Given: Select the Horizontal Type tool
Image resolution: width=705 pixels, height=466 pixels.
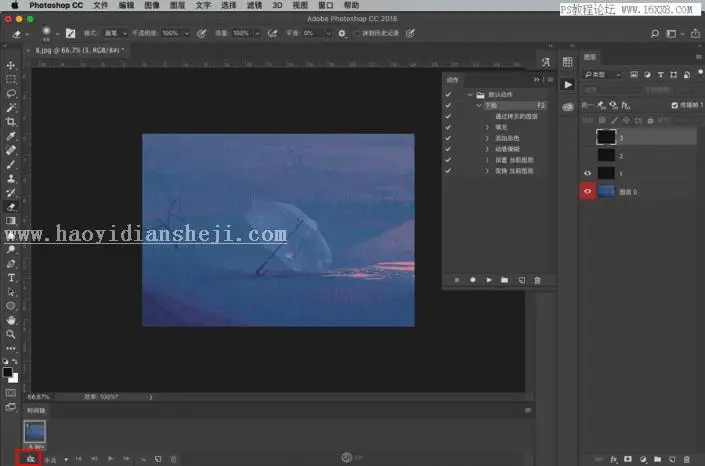Looking at the screenshot, I should click(11, 278).
